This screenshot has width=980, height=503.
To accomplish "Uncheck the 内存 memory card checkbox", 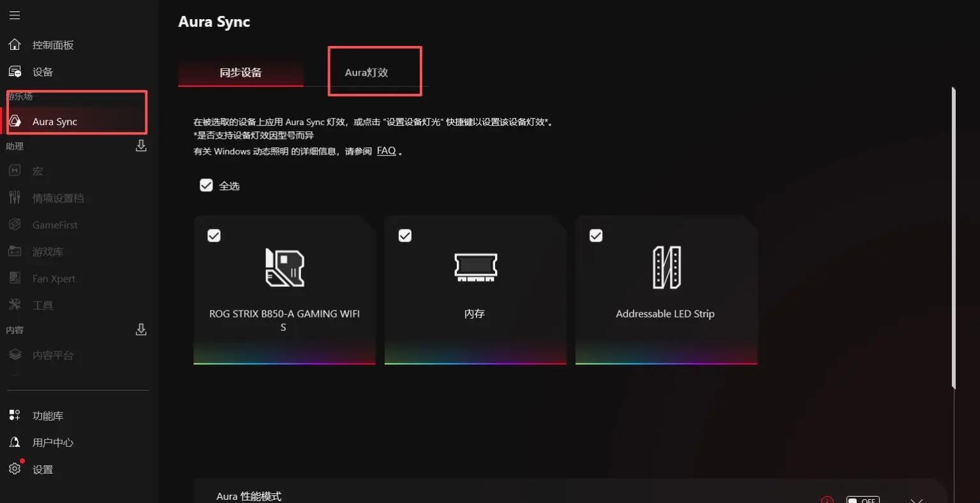I will pyautogui.click(x=405, y=236).
